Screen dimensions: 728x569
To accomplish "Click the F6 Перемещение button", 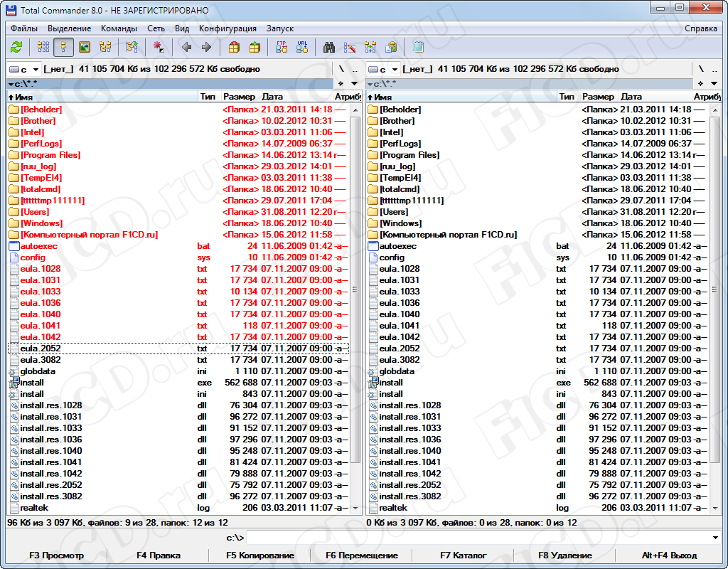I will click(x=362, y=555).
